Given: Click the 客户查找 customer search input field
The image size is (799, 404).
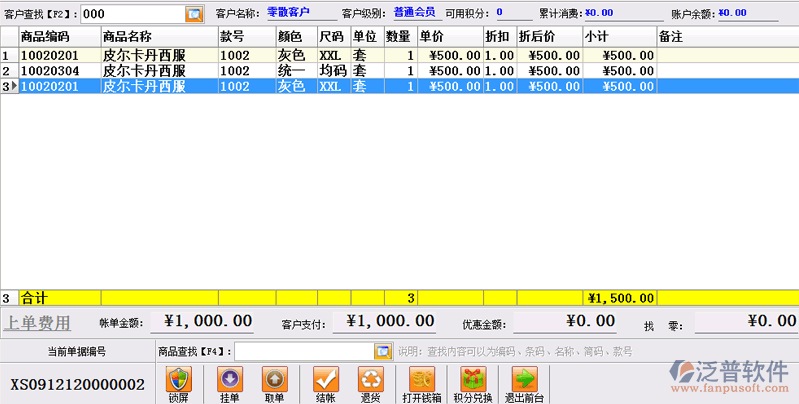Looking at the screenshot, I should pos(131,13).
